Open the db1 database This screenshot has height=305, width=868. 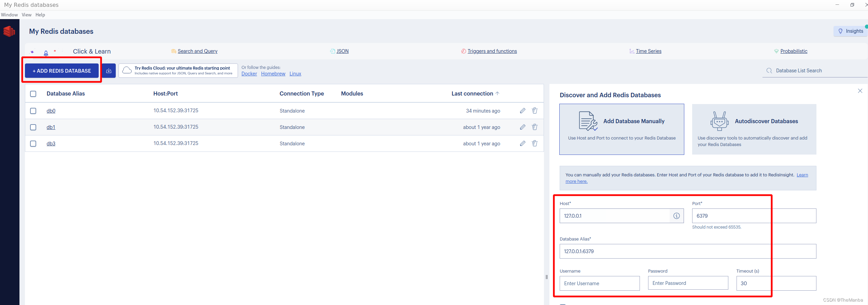pos(51,127)
